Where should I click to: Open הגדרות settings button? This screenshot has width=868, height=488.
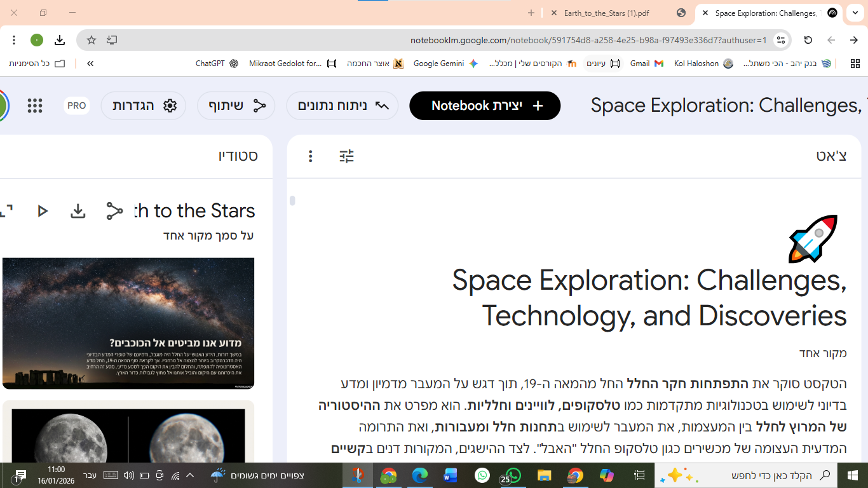(144, 105)
